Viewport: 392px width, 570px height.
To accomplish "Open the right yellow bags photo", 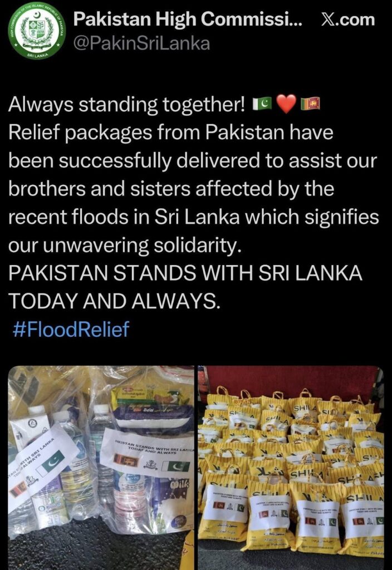I will tap(291, 468).
